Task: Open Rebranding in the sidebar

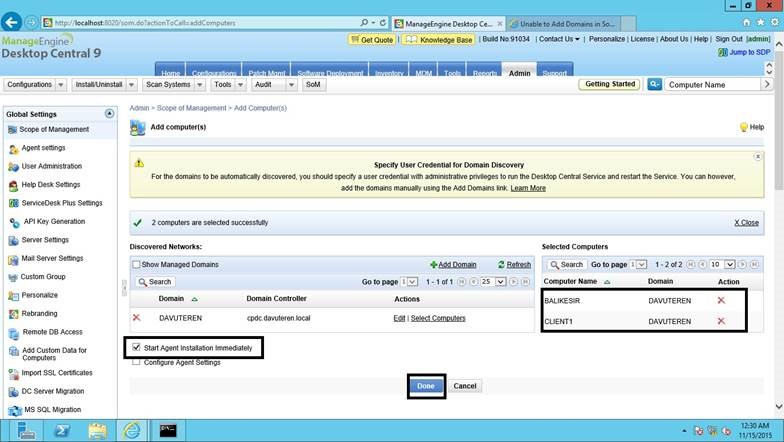Action: click(x=39, y=314)
